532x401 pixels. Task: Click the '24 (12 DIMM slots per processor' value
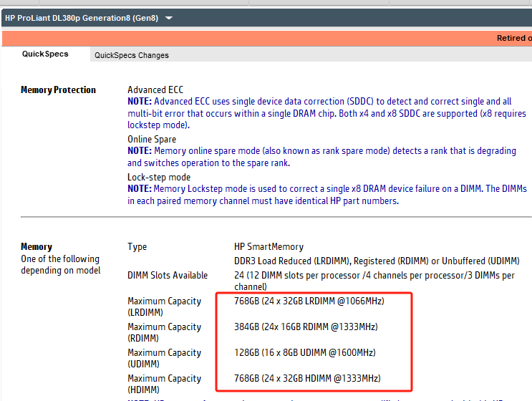coord(374,281)
